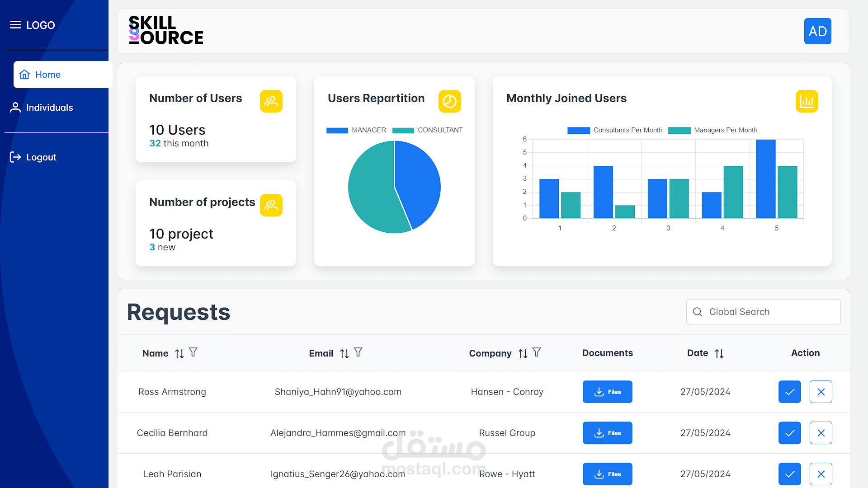Click Logout in the sidebar

pyautogui.click(x=33, y=157)
